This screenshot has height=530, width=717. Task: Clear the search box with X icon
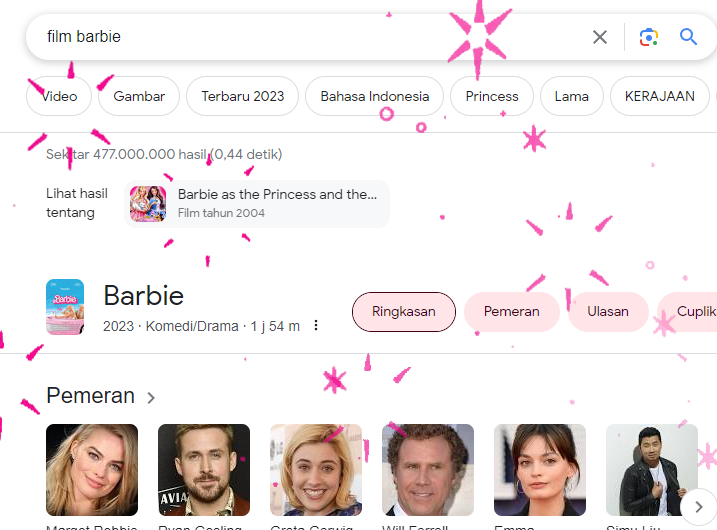600,37
